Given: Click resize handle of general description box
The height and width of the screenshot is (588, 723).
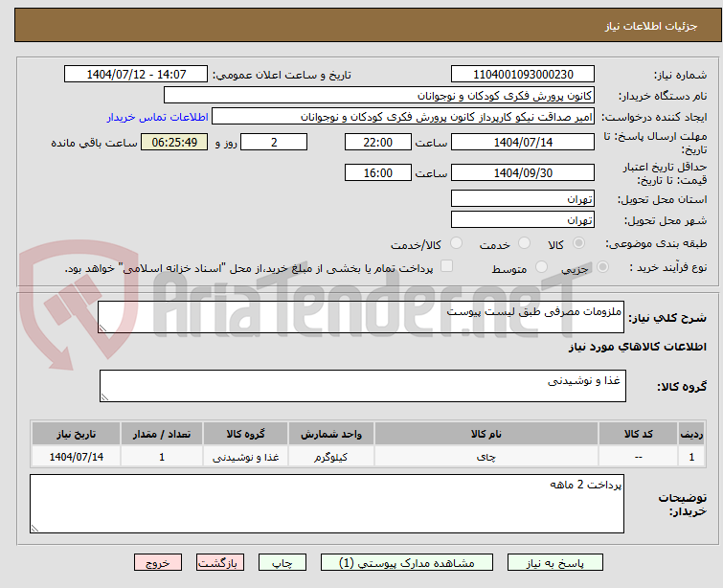Looking at the screenshot, I should point(102,328).
